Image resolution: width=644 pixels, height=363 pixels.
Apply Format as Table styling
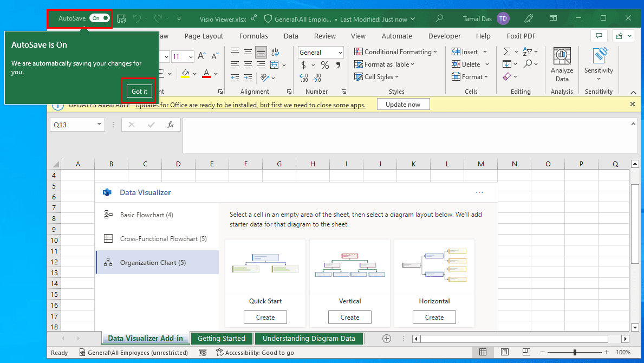coord(385,64)
